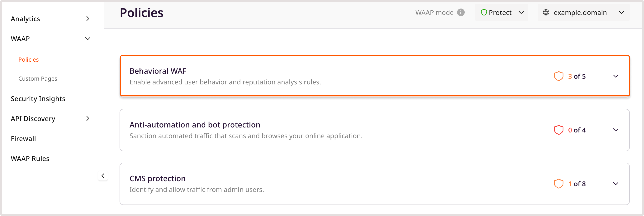The width and height of the screenshot is (644, 216).
Task: Open Security Insights page
Action: 38,99
